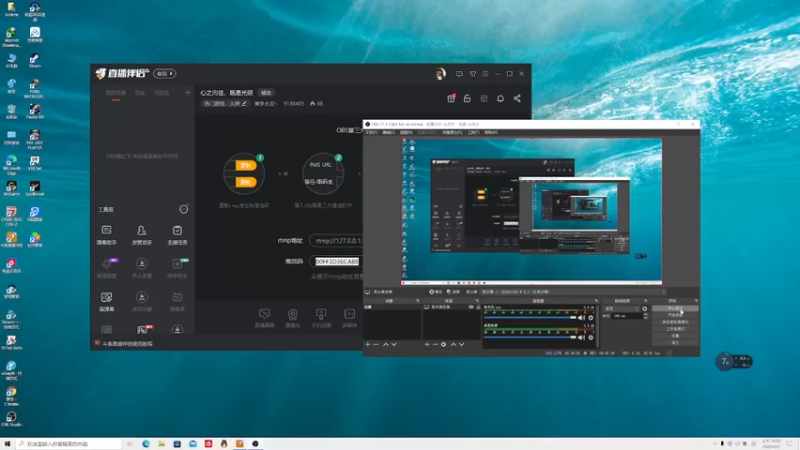This screenshot has width=800, height=450.
Task: Open the 弹幕助手 tool in the toolbox
Action: pyautogui.click(x=106, y=235)
